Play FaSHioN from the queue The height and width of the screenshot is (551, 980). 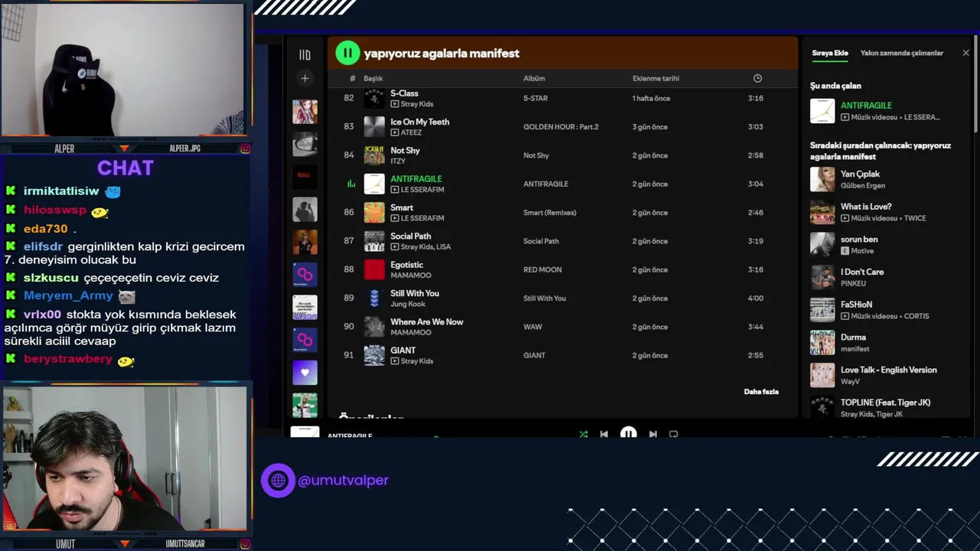point(888,310)
